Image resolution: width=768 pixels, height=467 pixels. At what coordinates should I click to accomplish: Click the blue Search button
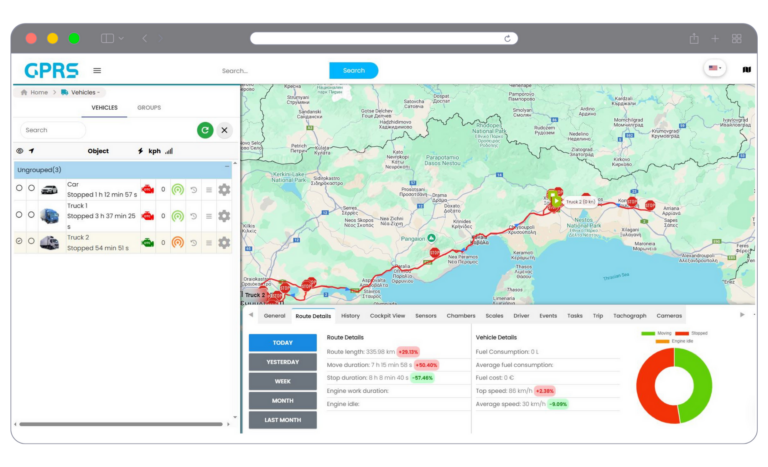(x=353, y=70)
